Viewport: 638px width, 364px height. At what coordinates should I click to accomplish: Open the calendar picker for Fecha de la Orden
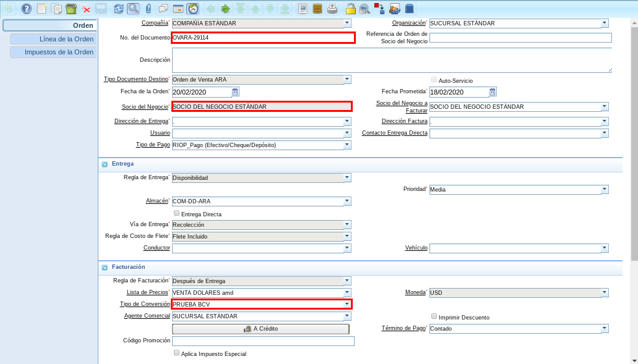pos(235,92)
